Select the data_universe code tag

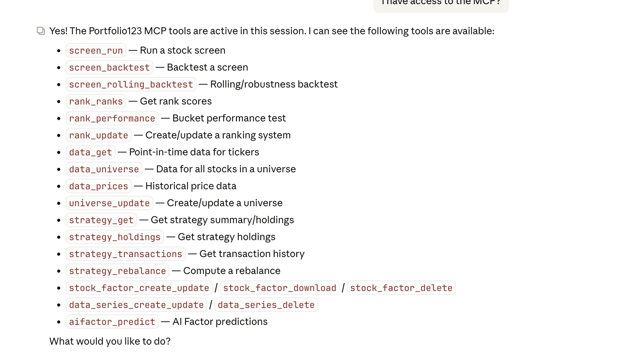tap(104, 169)
